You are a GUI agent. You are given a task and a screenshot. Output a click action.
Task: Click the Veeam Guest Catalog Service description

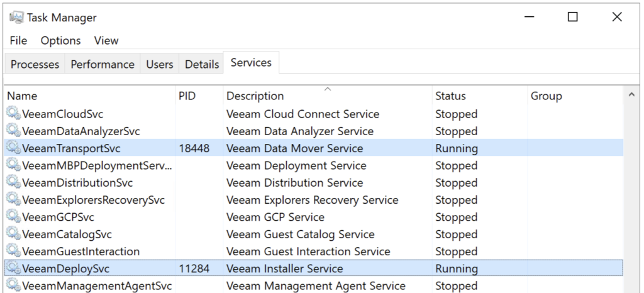(301, 235)
